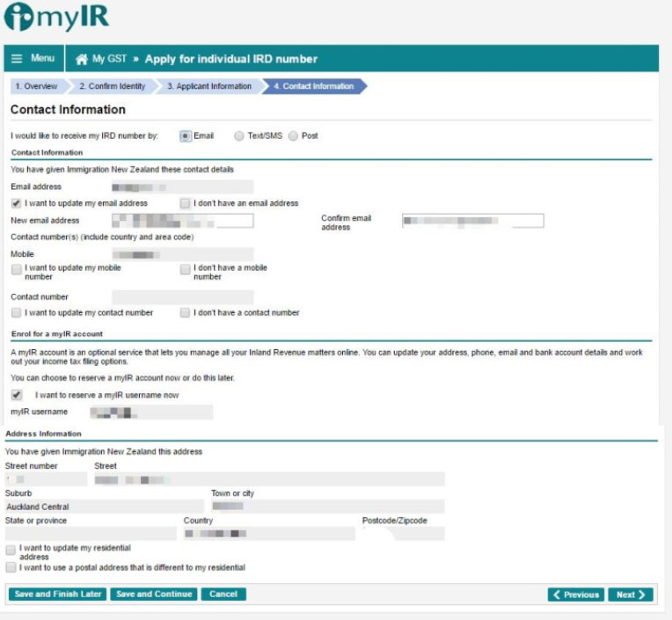Click the Postcode/Zipcode field
This screenshot has height=620, width=672.
[403, 534]
